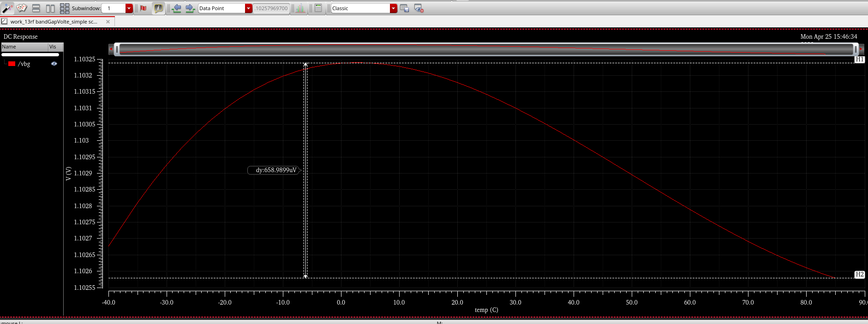Image resolution: width=868 pixels, height=324 pixels.
Task: Close the work_13rf bandGapVolte_simple tab
Action: 108,22
